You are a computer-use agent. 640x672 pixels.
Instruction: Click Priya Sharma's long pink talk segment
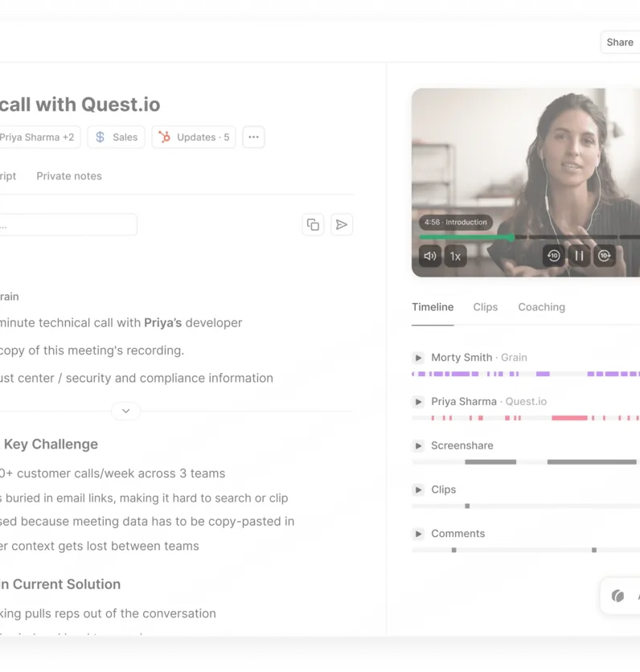(x=569, y=418)
